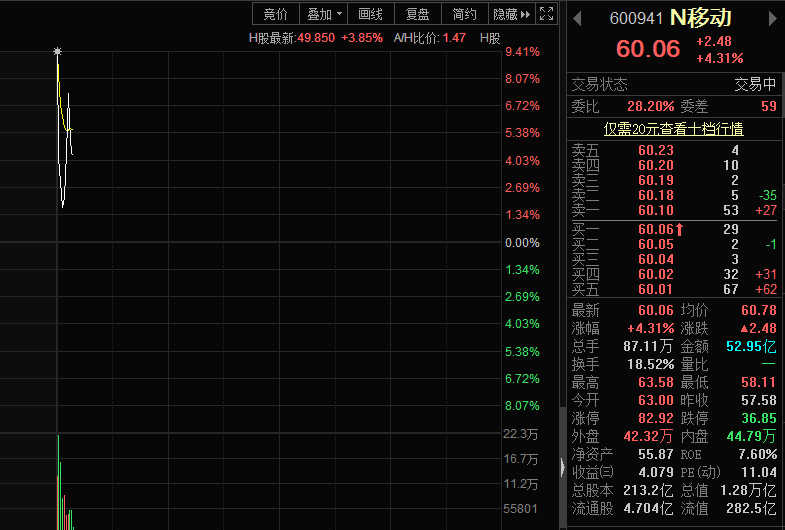Select 卖五 ask price 60.23
The height and width of the screenshot is (530, 785).
pos(656,150)
